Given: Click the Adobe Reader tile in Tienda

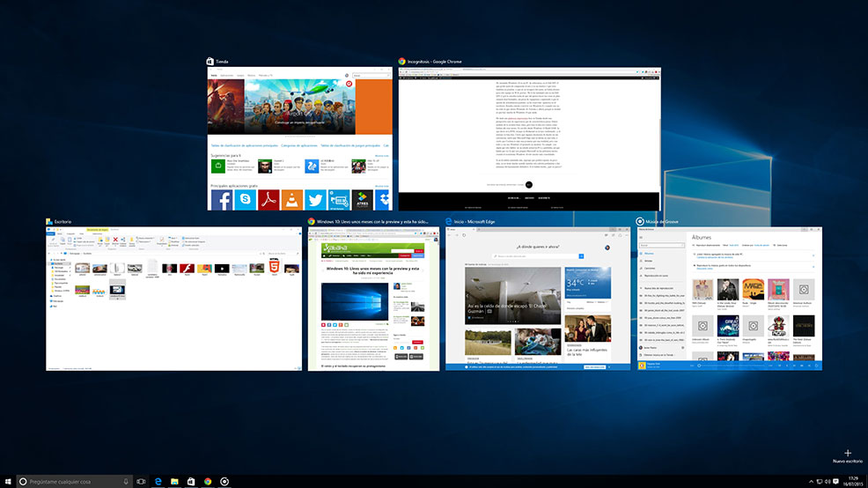Looking at the screenshot, I should tap(268, 200).
